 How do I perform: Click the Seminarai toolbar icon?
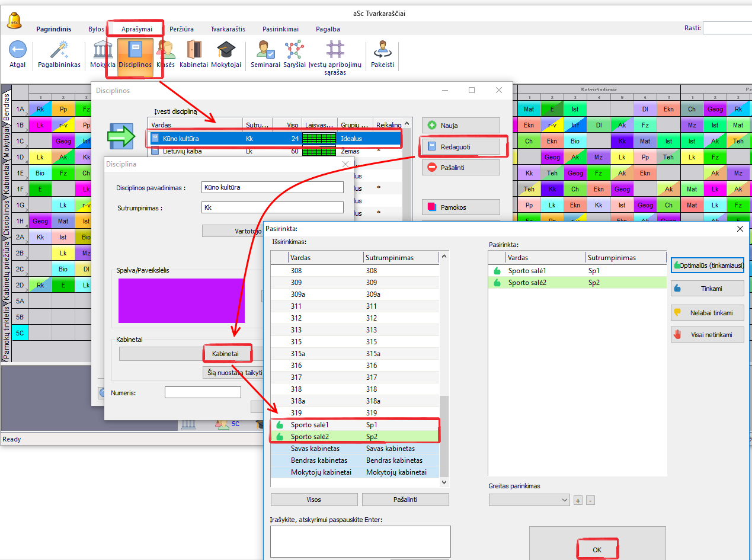pos(265,50)
